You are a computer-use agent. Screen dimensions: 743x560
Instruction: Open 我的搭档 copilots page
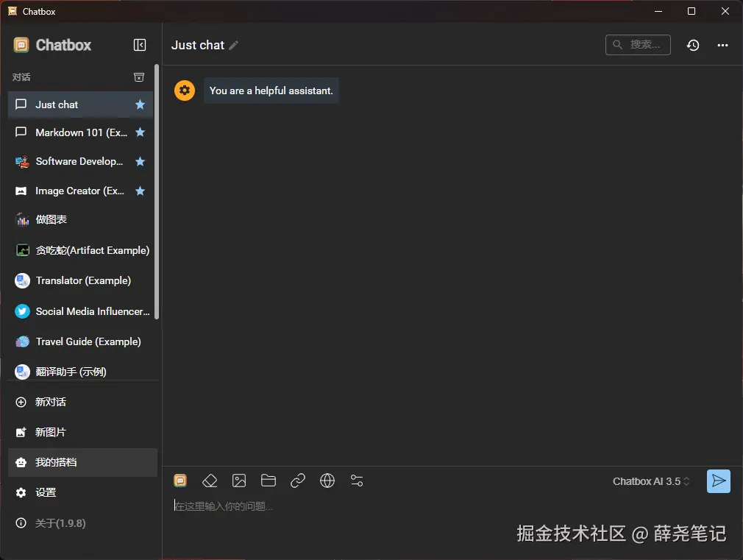click(82, 462)
